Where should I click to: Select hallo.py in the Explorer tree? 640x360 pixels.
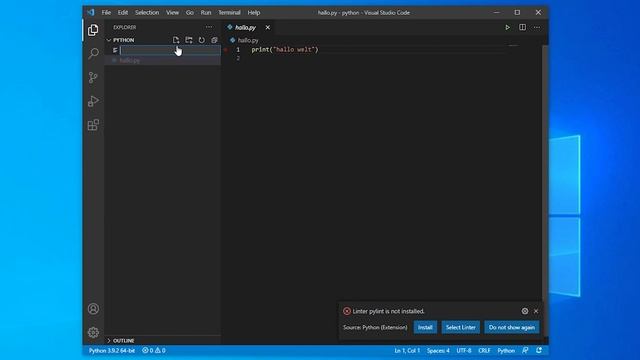163,60
